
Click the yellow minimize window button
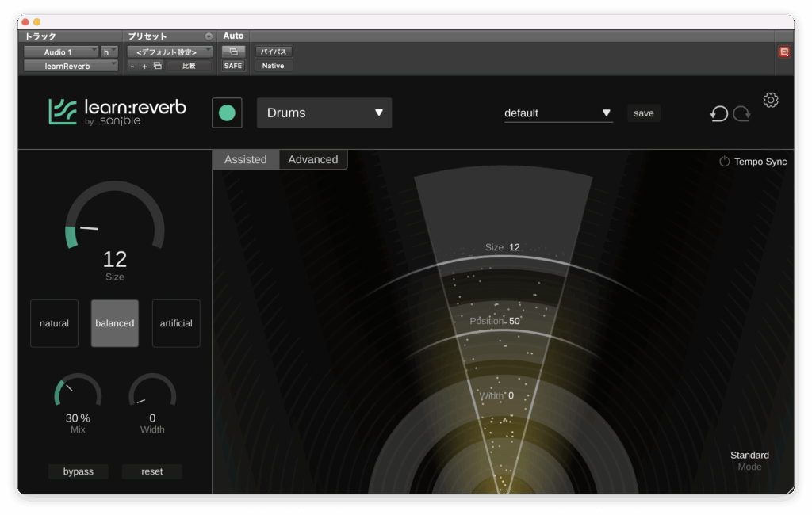pyautogui.click(x=36, y=21)
